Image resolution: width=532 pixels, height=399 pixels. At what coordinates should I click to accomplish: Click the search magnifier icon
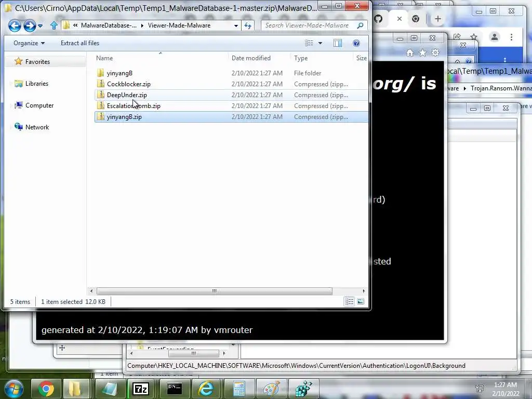coord(361,25)
